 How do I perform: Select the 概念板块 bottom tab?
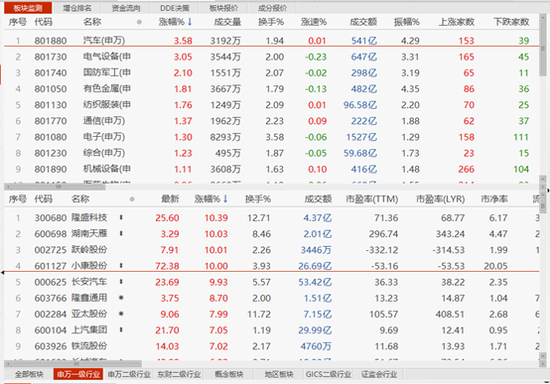pyautogui.click(x=229, y=374)
